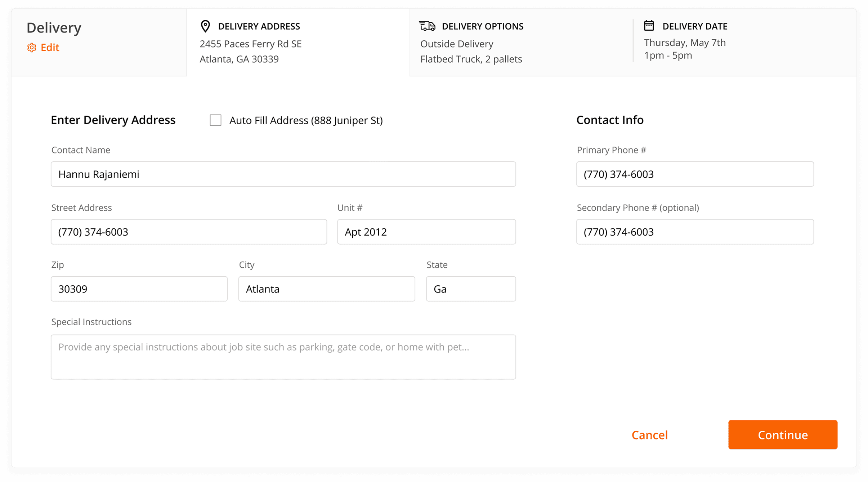This screenshot has height=482, width=868.
Task: Click the Cancel link
Action: tap(650, 435)
